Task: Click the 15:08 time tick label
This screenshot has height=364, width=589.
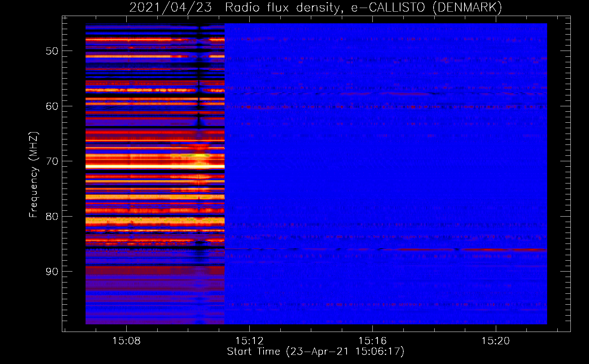Action: 126,341
